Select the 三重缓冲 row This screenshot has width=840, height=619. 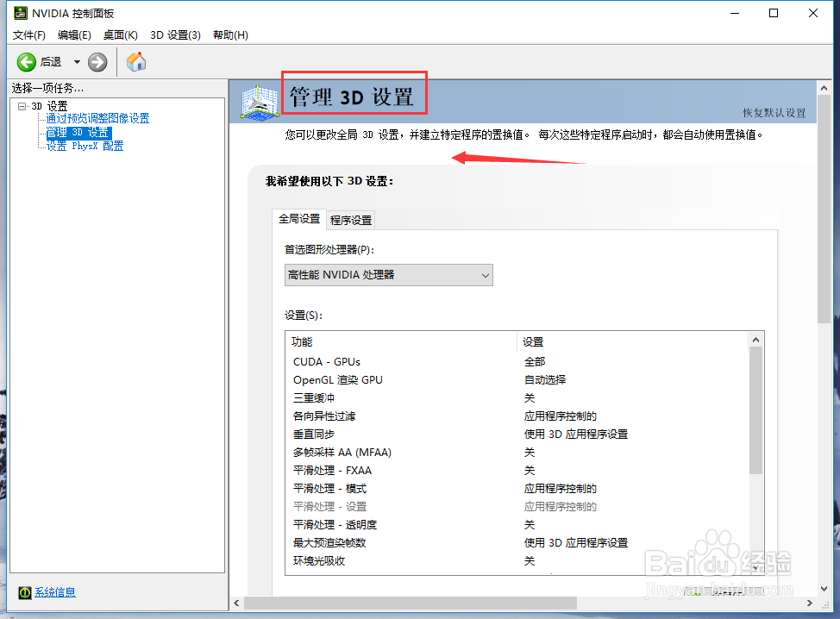(517, 398)
